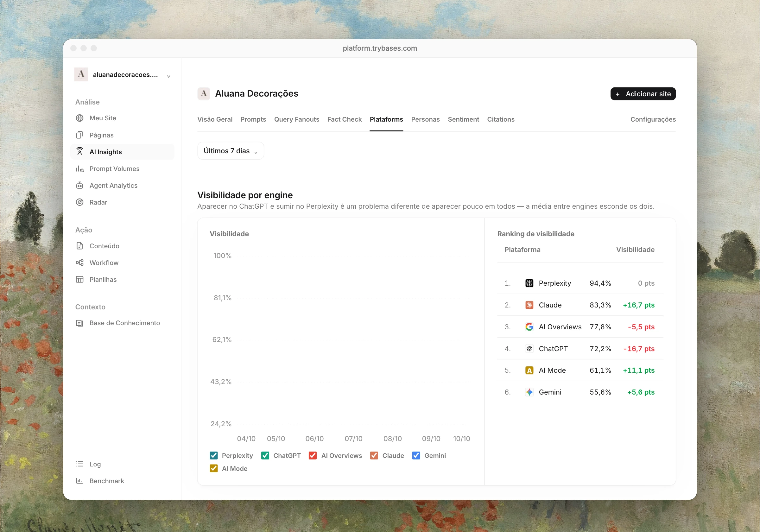Click the Perplexity logo in ranking
Screen dimensions: 760x532
tap(529, 283)
